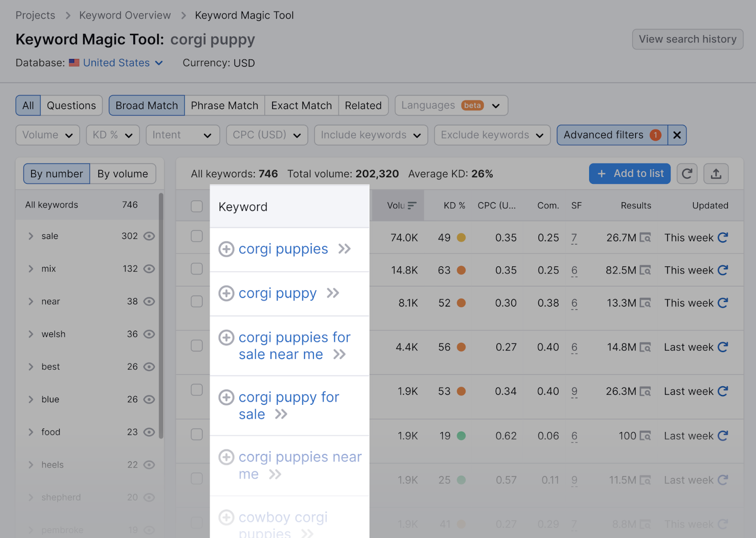Click the plus icon beside "cowboy corgi puppies"
This screenshot has width=756, height=538.
(x=226, y=517)
